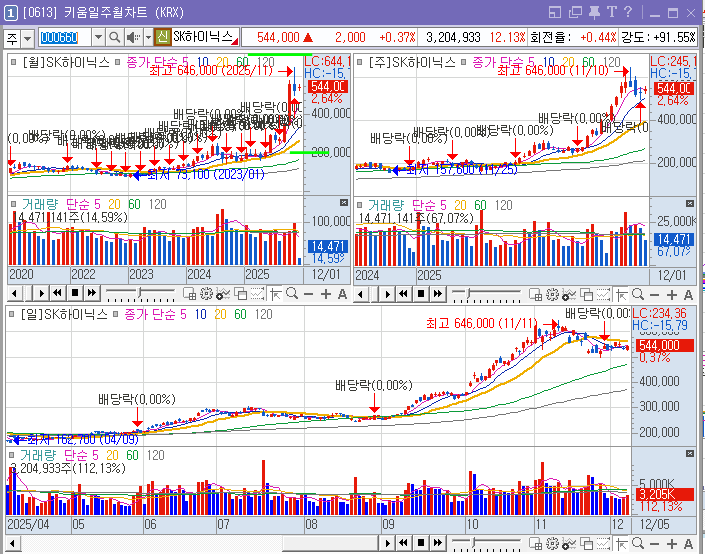
Task: Open the daily chart settings gear icon
Action: [x=552, y=543]
